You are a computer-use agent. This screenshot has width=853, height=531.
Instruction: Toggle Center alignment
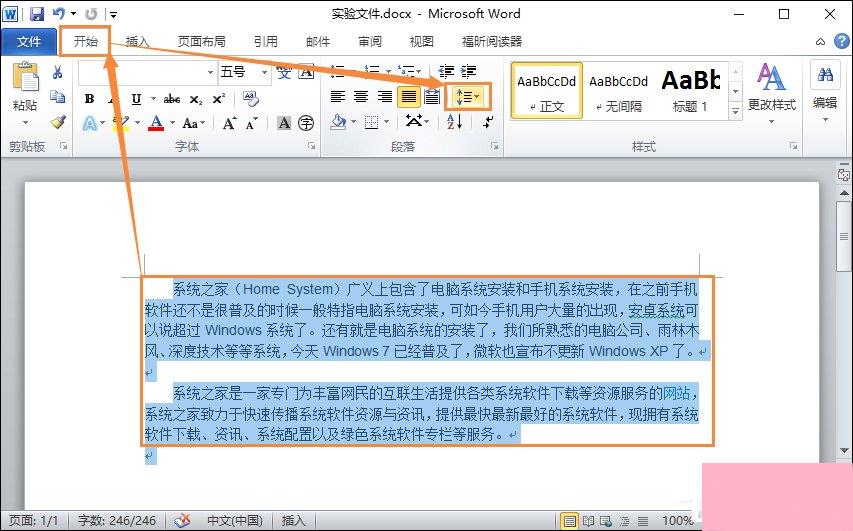361,97
